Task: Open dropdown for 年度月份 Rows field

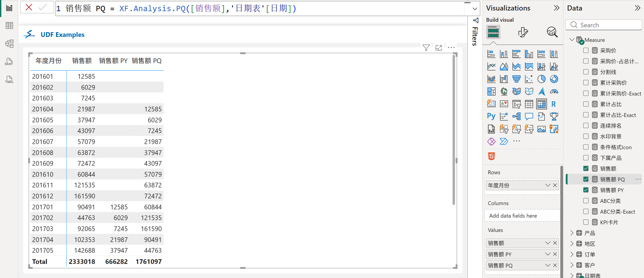Action: 547,185
